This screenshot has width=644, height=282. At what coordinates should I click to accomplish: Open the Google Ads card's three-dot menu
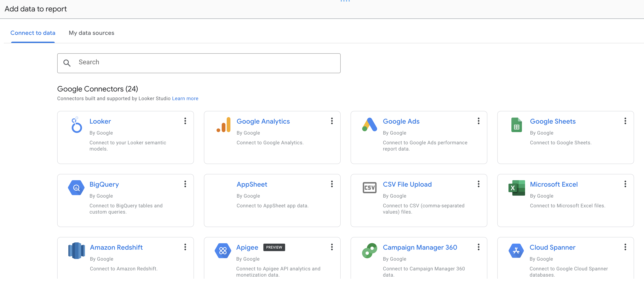click(x=478, y=121)
